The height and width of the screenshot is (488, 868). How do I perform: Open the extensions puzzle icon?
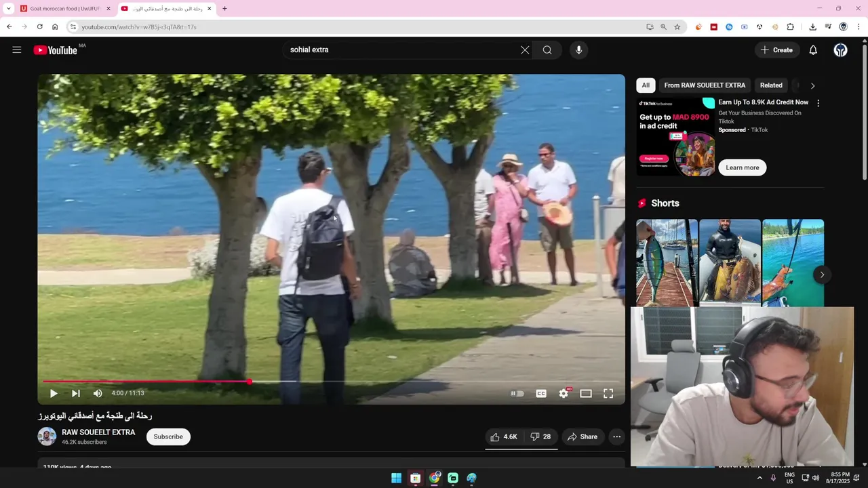tap(790, 27)
